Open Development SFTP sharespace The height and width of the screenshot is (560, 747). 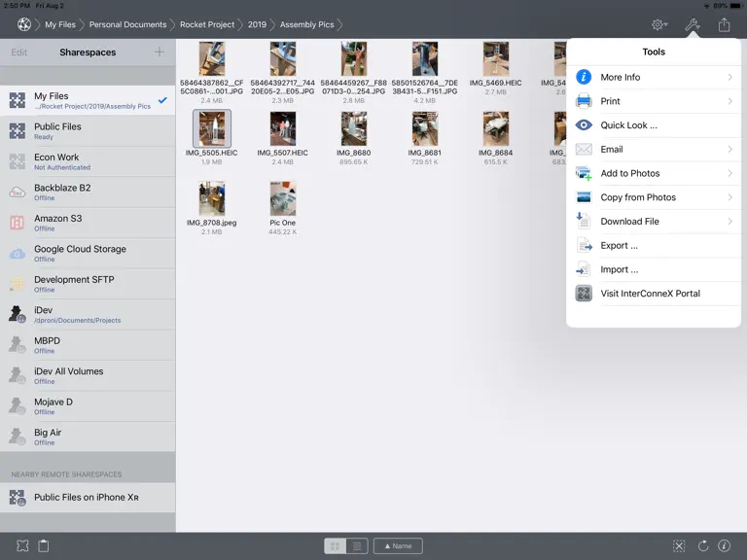click(x=88, y=284)
